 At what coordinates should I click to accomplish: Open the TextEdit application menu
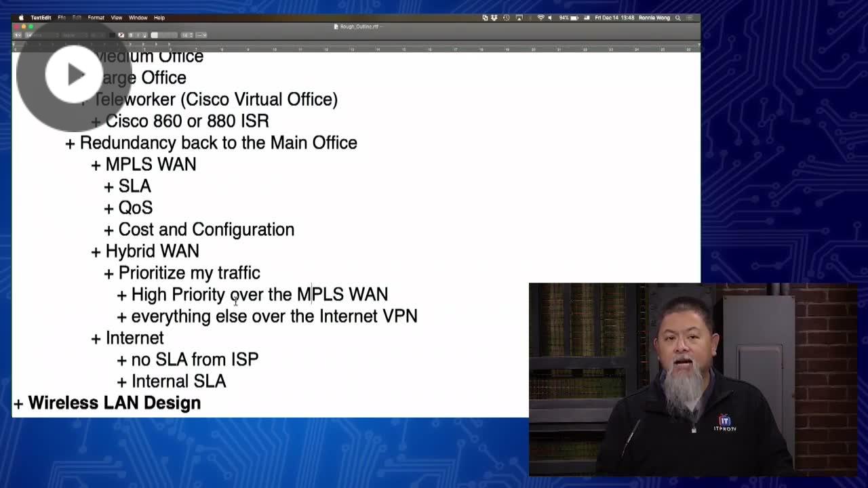tap(41, 18)
